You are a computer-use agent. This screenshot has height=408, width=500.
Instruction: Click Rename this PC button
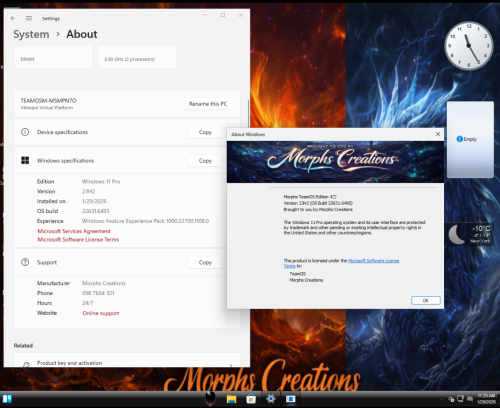(208, 104)
